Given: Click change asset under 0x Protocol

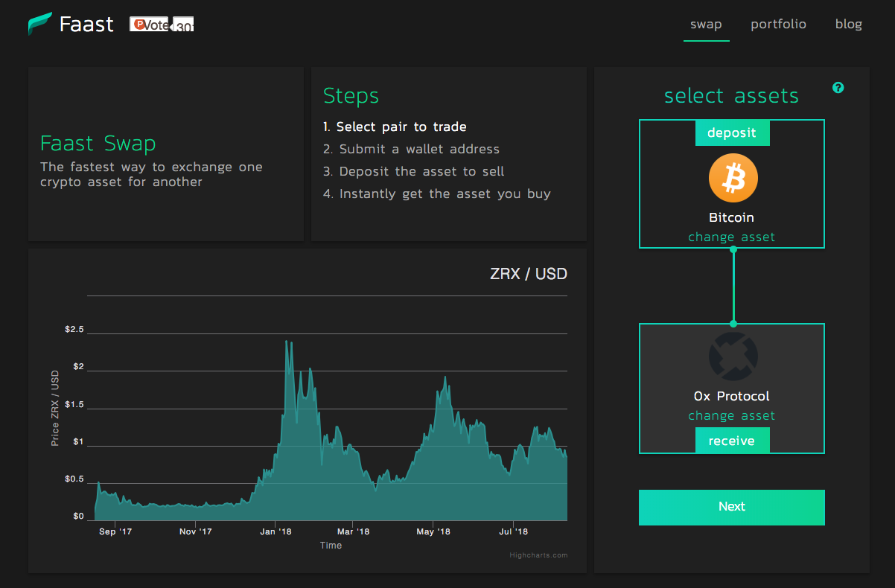Looking at the screenshot, I should (x=732, y=416).
